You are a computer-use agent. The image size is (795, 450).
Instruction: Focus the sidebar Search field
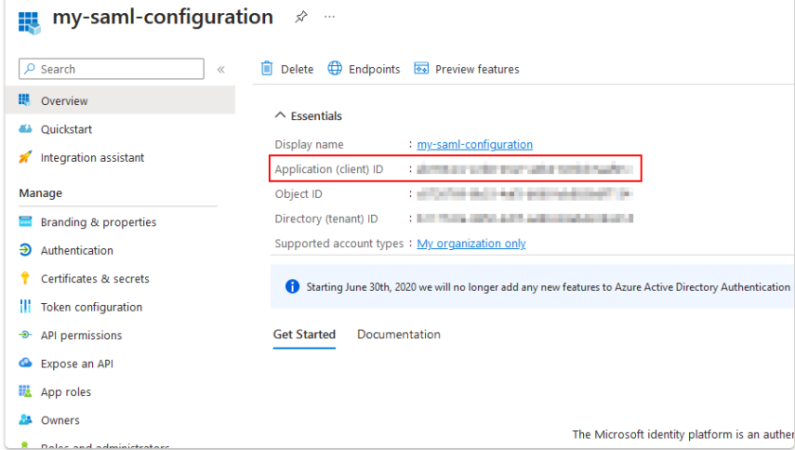[x=112, y=69]
